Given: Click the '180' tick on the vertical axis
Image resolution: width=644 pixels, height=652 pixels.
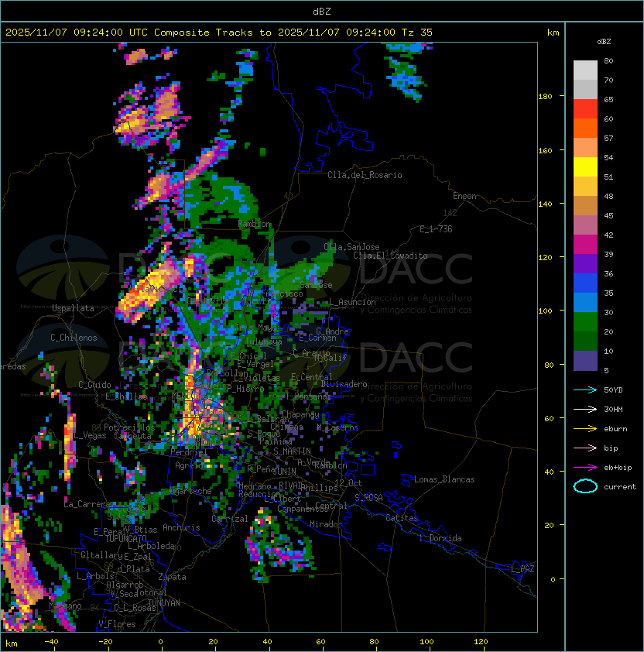Looking at the screenshot, I should (545, 97).
